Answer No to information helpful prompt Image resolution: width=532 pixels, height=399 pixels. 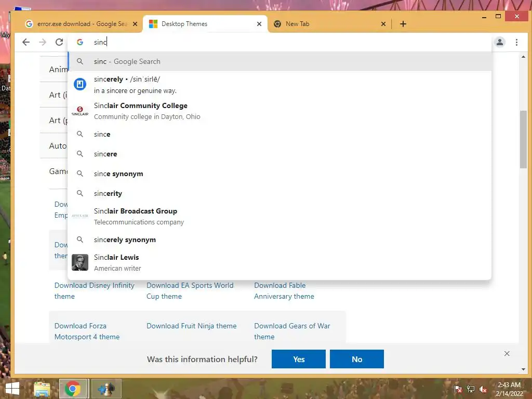pos(357,359)
